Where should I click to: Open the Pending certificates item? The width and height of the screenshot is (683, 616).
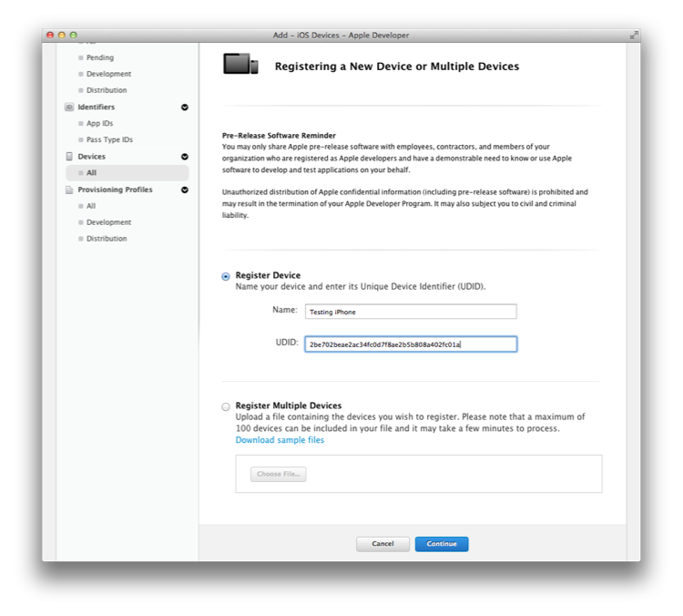point(100,57)
